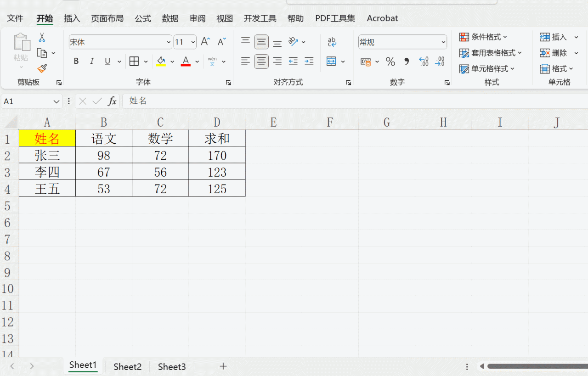
Task: Open the fill color dropdown arrow
Action: click(172, 62)
